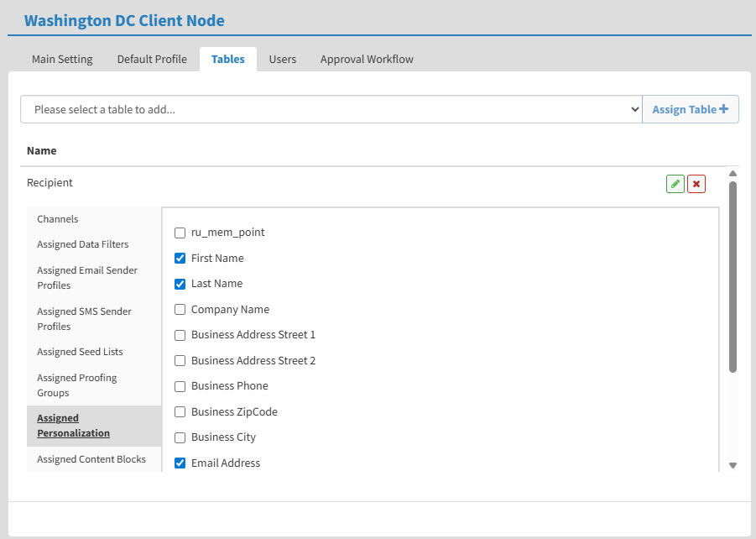Uncheck the Email Address checkbox
The width and height of the screenshot is (756, 539).
(180, 463)
